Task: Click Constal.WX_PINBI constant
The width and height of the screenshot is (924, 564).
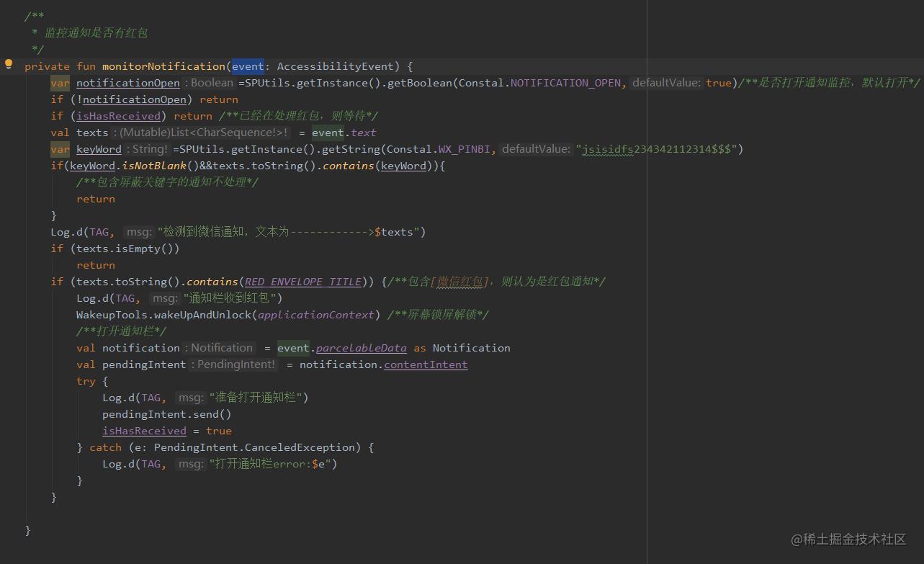Action: point(439,149)
